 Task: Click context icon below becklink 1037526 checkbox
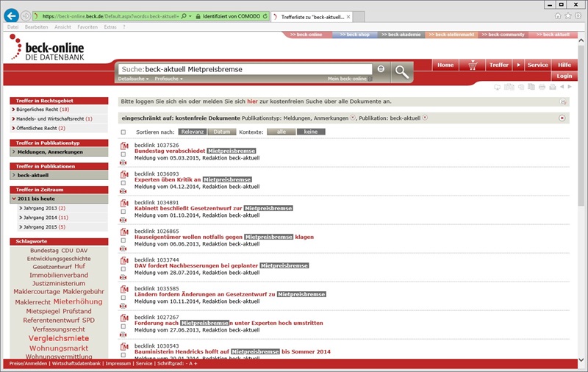point(123,162)
